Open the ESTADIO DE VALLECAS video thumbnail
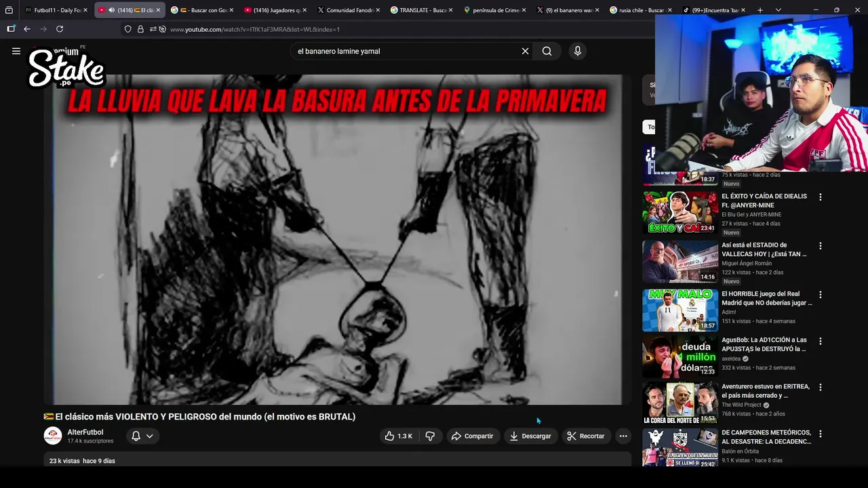868x488 pixels. point(680,261)
